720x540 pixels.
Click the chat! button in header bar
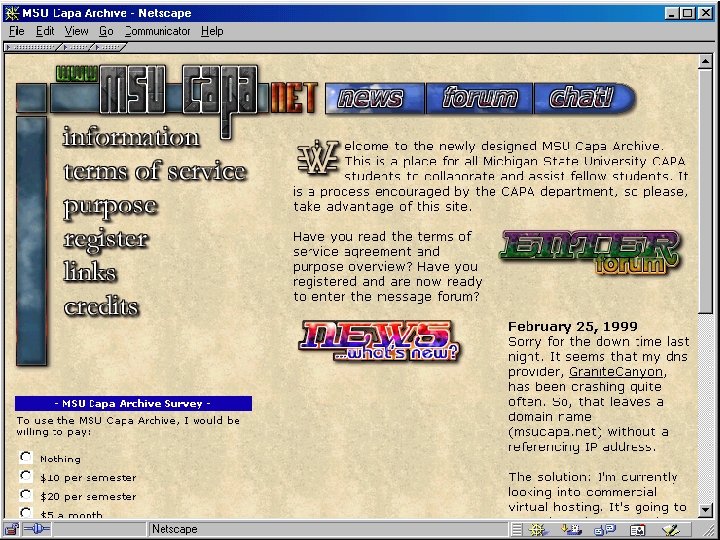(584, 98)
